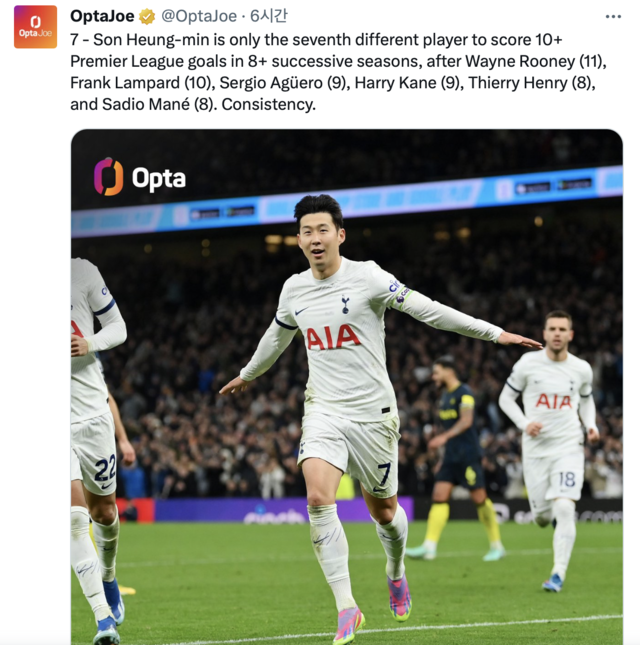Open the tweet by clicking its text
This screenshot has width=640, height=645.
click(x=337, y=72)
